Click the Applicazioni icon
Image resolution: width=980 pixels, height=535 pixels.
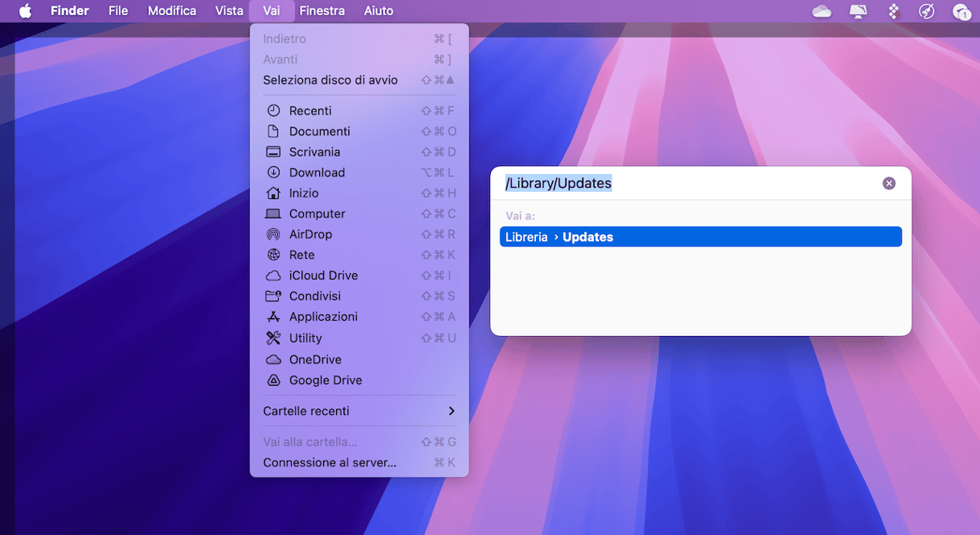[x=273, y=317]
